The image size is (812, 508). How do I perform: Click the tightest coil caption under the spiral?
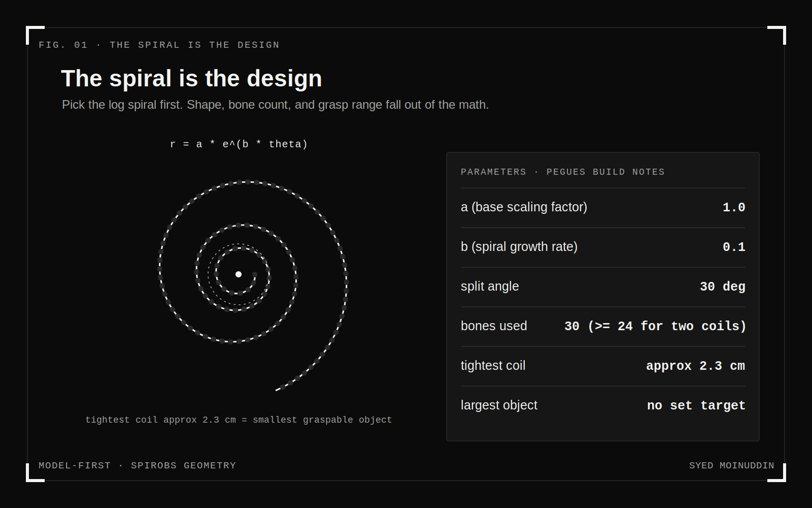[x=239, y=420]
